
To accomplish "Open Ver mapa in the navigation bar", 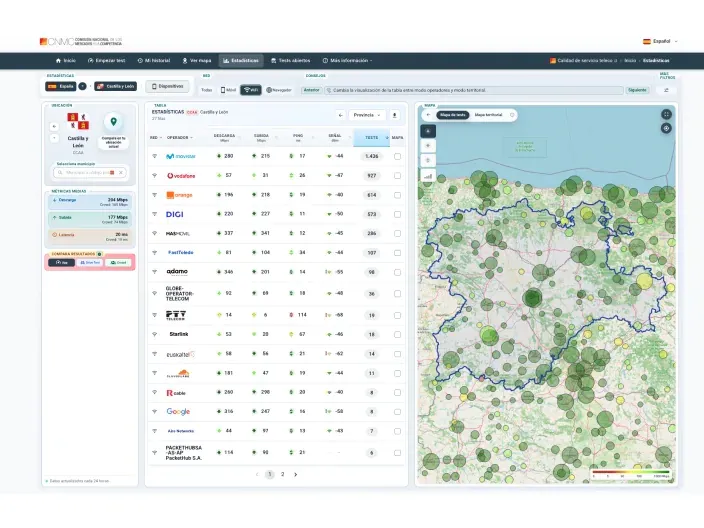I will pos(197,61).
